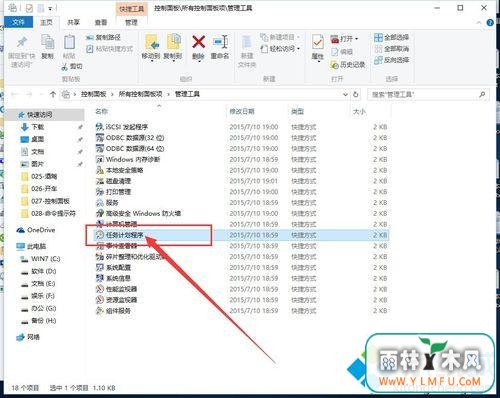
Task: Click the 重命名 ribbon icon
Action: (x=220, y=48)
